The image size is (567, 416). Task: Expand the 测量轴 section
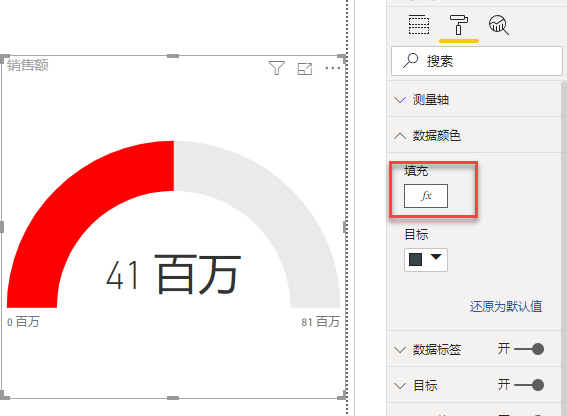pyautogui.click(x=474, y=99)
